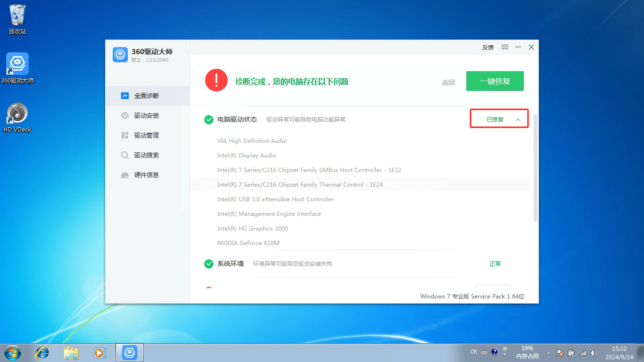Click the Show desktop strip on the taskbar

640,353
